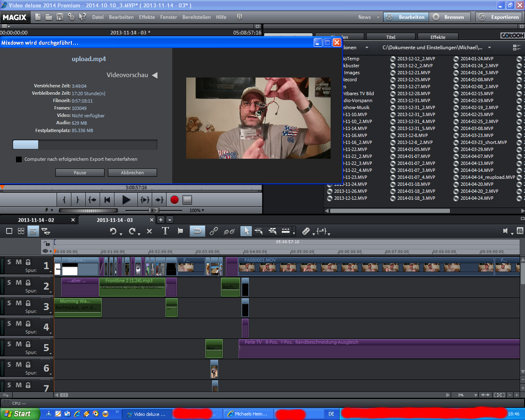Open the 100% preview zoom dropdown

[x=197, y=210]
